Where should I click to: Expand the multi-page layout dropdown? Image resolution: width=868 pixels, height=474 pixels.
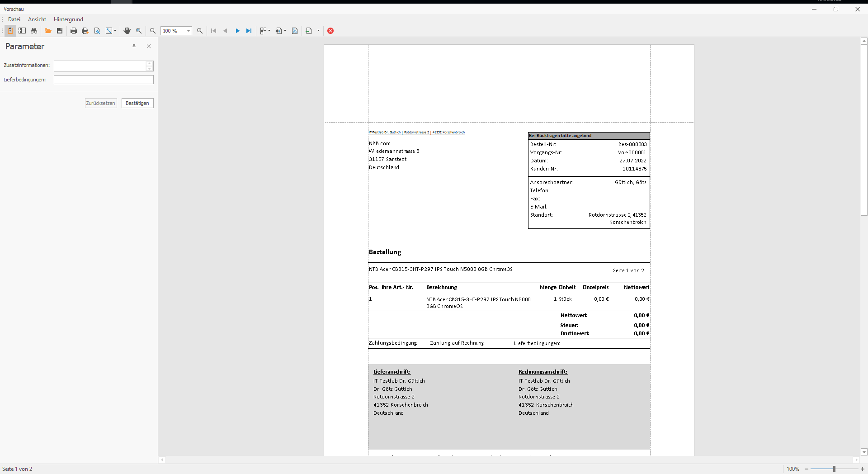(x=269, y=31)
